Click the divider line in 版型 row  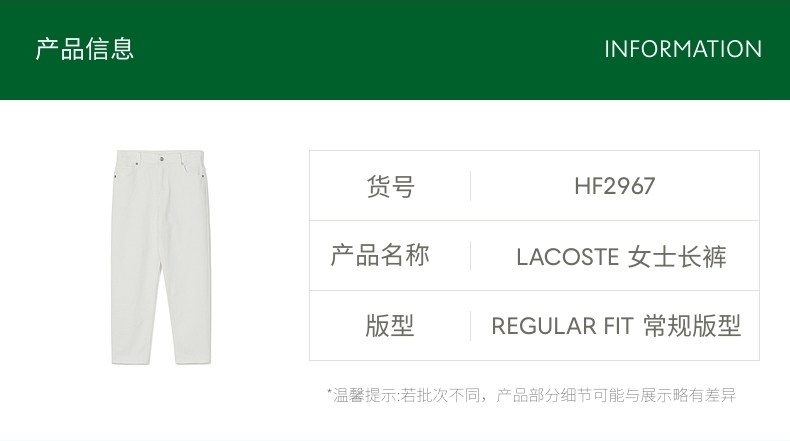click(471, 326)
